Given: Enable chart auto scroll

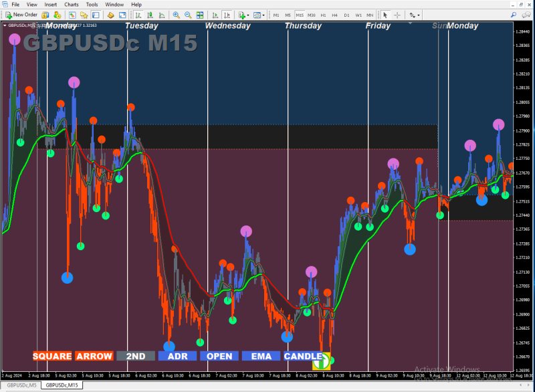Looking at the screenshot, I should point(215,15).
